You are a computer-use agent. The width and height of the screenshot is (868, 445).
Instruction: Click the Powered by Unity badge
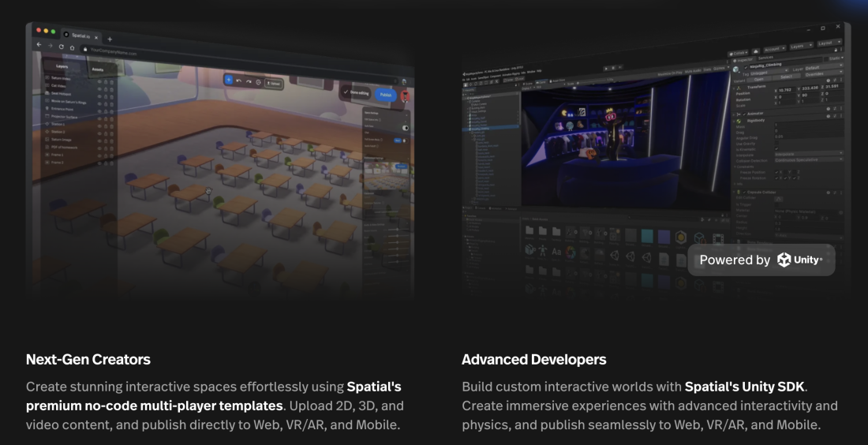pyautogui.click(x=761, y=260)
